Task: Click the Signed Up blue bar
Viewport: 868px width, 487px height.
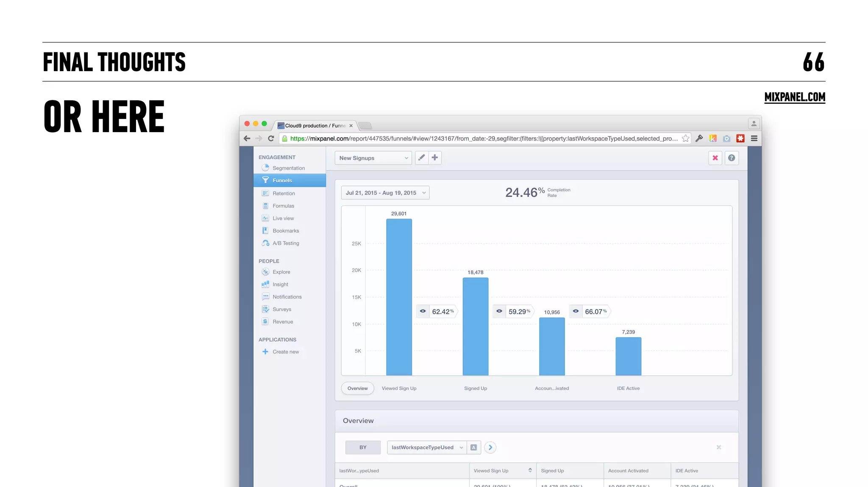Action: point(475,326)
